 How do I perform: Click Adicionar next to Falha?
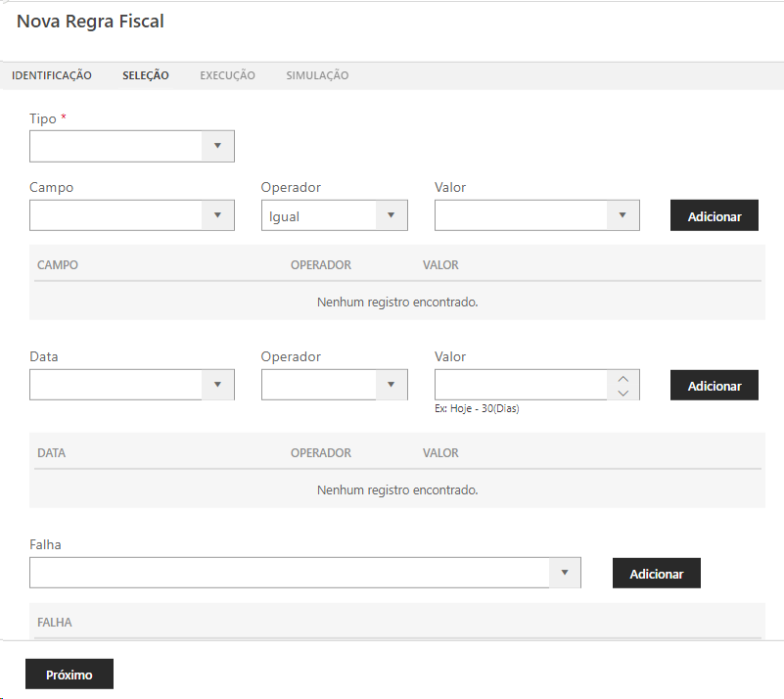click(656, 574)
